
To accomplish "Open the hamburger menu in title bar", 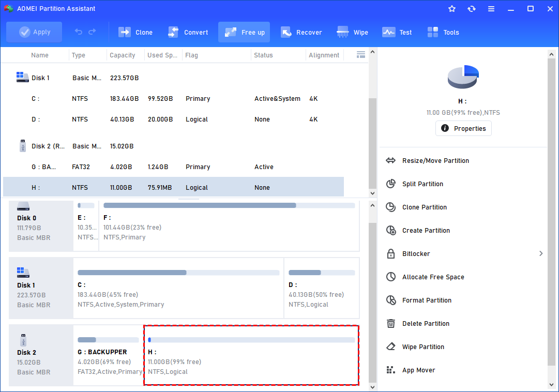I will pos(491,9).
